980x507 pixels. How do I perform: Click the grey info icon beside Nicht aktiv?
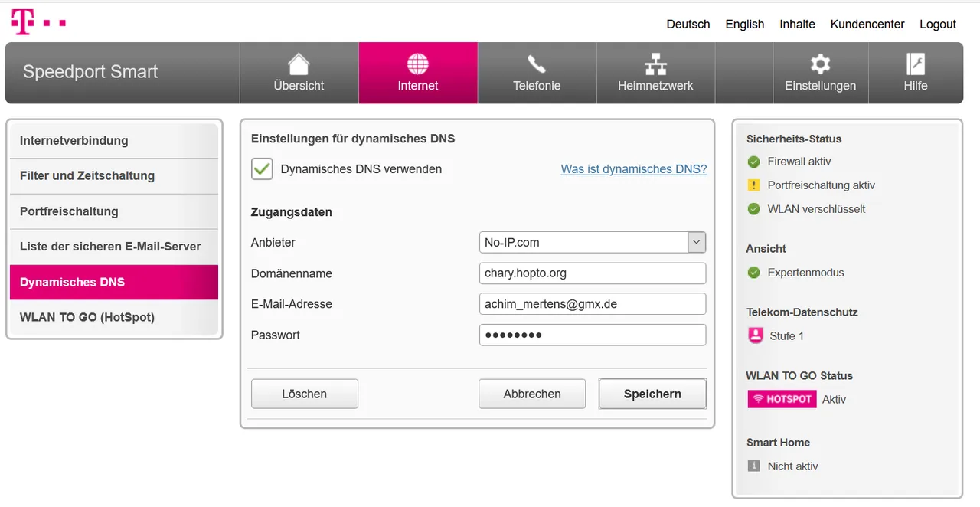pos(753,466)
